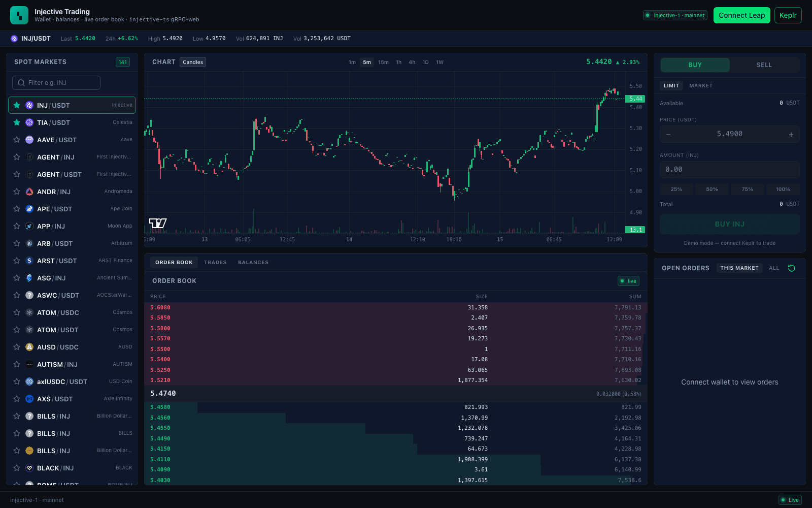The width and height of the screenshot is (812, 508).
Task: Focus the market filter input field
Action: 56,83
